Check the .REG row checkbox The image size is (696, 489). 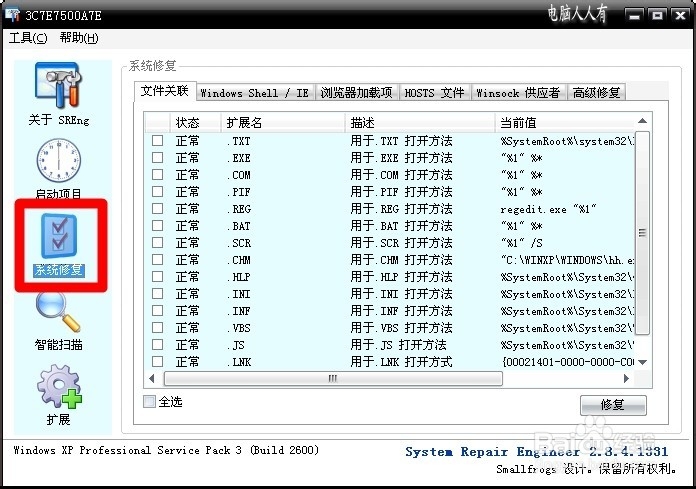(x=157, y=209)
